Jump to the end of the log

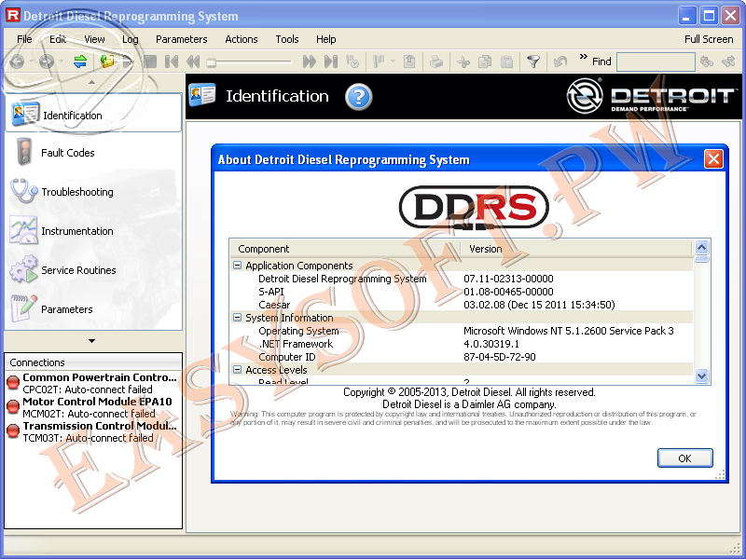pyautogui.click(x=331, y=61)
